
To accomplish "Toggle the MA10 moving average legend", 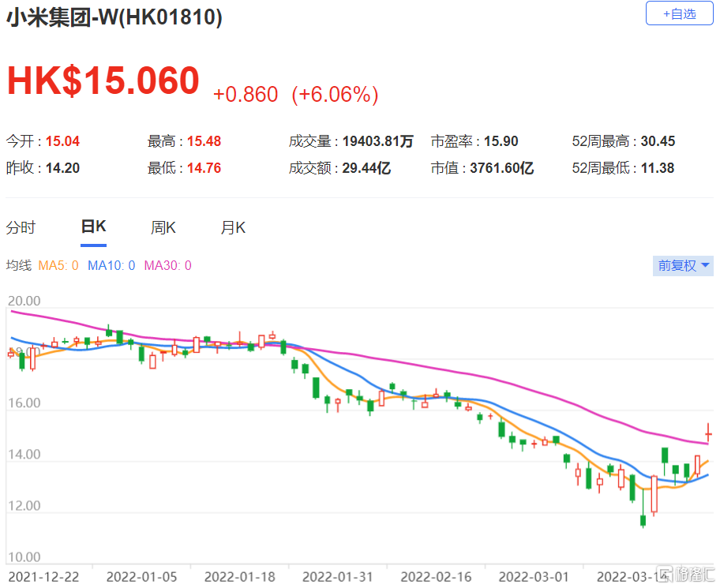I will 111,265.
